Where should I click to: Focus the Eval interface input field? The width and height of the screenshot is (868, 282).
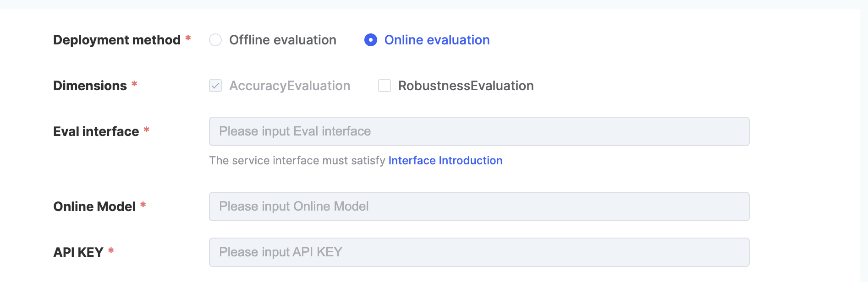(x=479, y=131)
